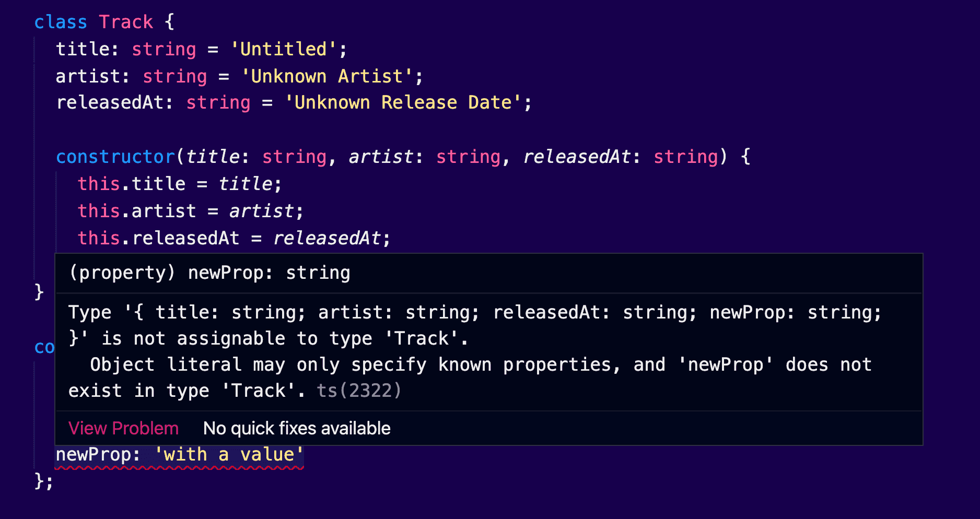The width and height of the screenshot is (980, 519).
Task: Click the partially hidden const keyword
Action: tap(44, 347)
